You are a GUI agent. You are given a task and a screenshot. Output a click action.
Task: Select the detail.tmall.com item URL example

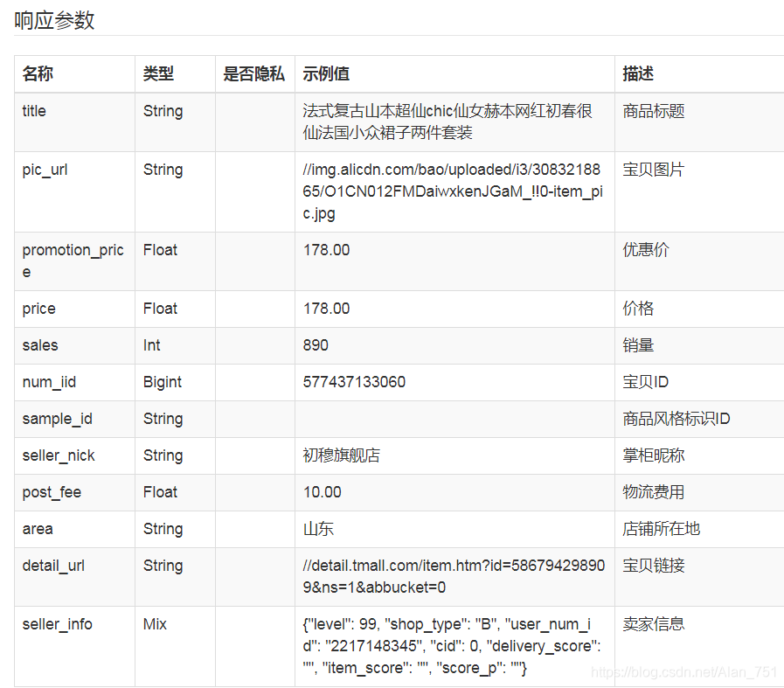454,576
